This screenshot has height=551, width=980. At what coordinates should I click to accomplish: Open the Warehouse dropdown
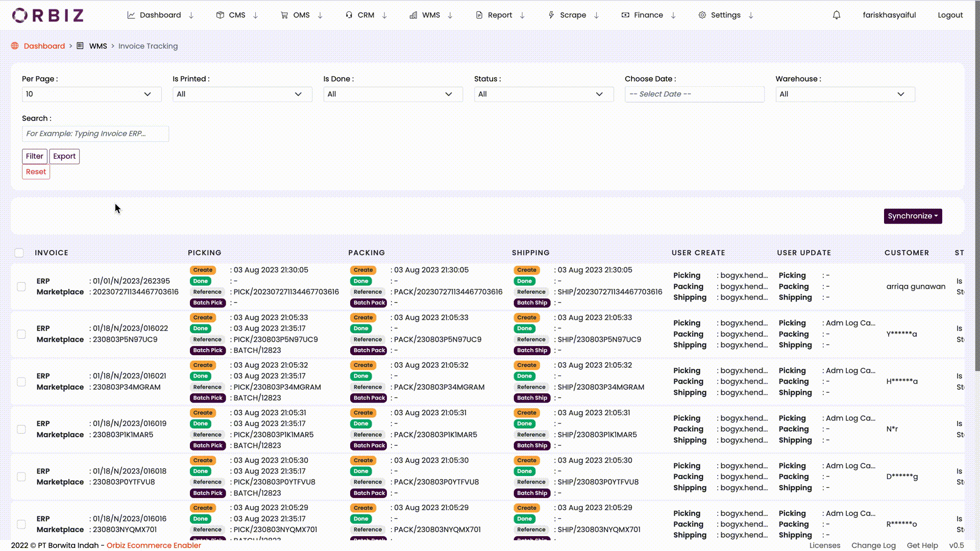(845, 94)
